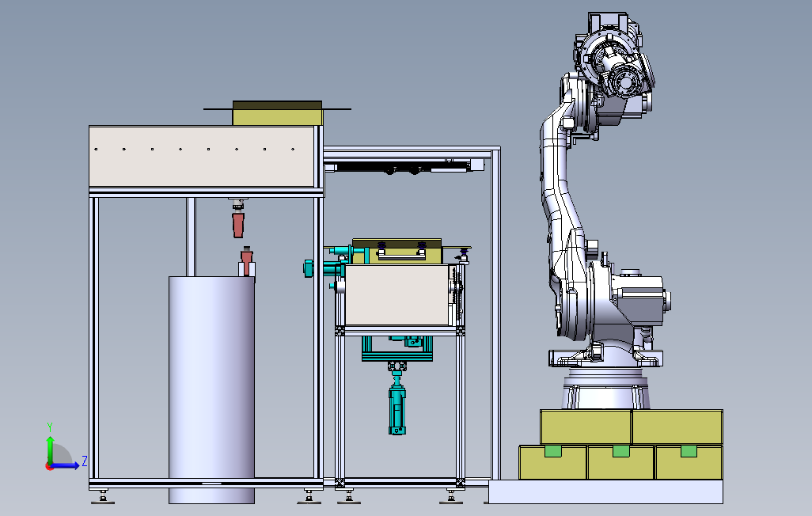
Task: Select the large beige panel on left frame
Action: point(202,157)
